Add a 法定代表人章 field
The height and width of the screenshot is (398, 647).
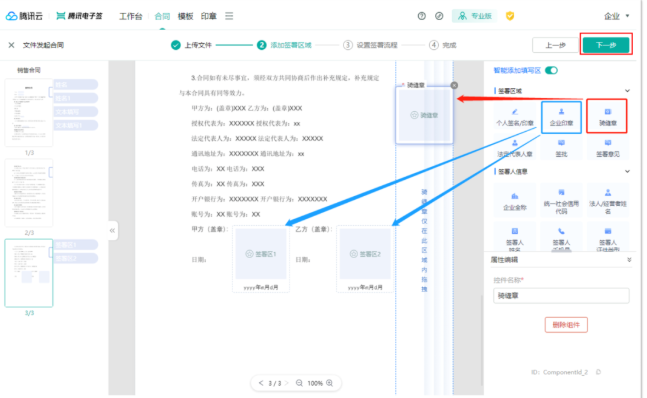pyautogui.click(x=515, y=148)
